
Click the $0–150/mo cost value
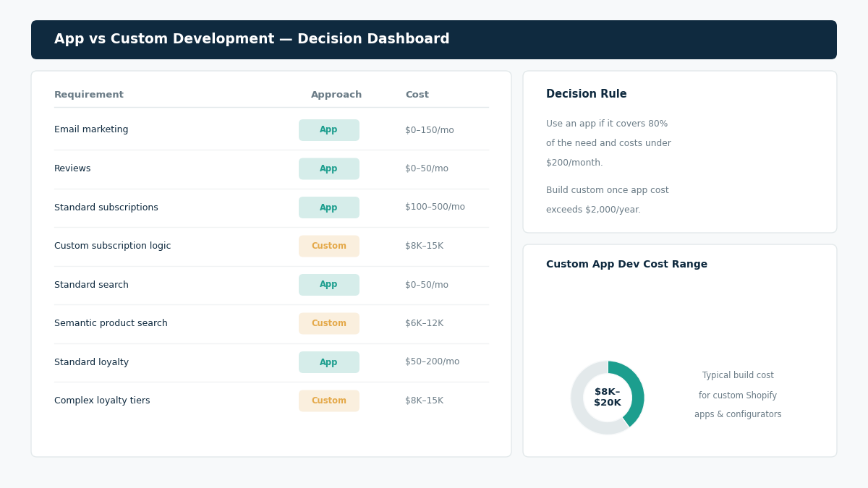click(x=430, y=130)
